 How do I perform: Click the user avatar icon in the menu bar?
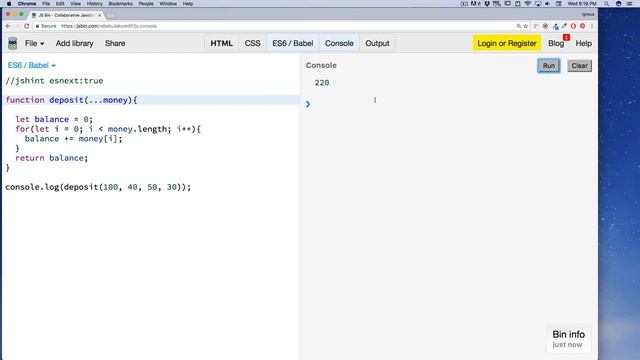pos(618,4)
